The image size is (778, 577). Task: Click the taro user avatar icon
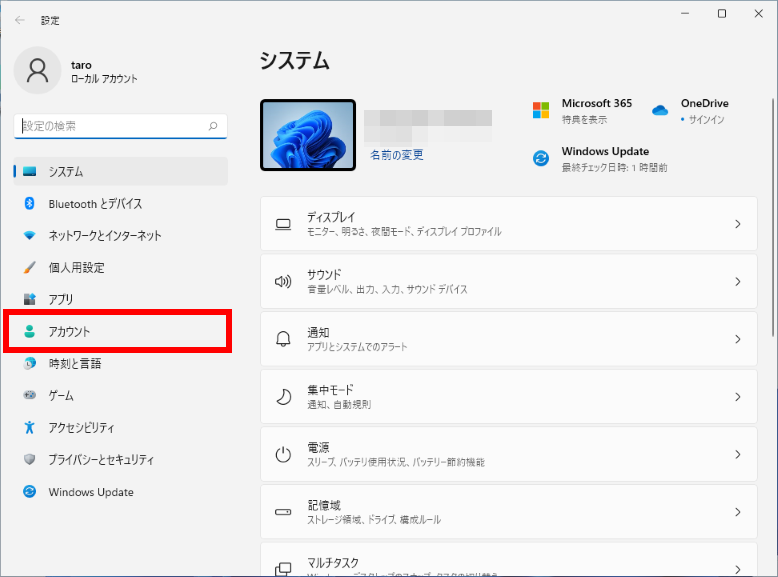(x=38, y=70)
